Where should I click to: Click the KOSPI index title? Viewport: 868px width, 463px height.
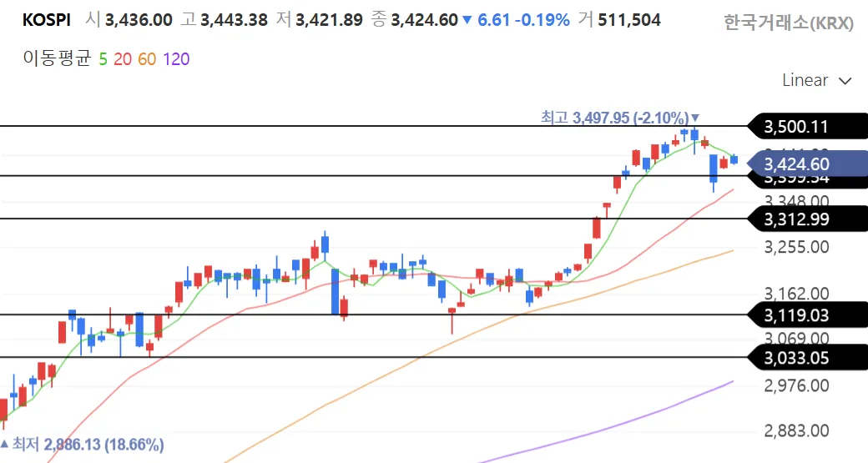click(46, 19)
